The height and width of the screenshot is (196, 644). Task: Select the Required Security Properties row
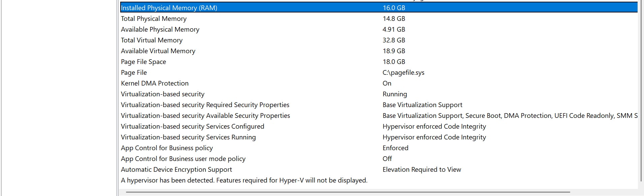point(205,105)
